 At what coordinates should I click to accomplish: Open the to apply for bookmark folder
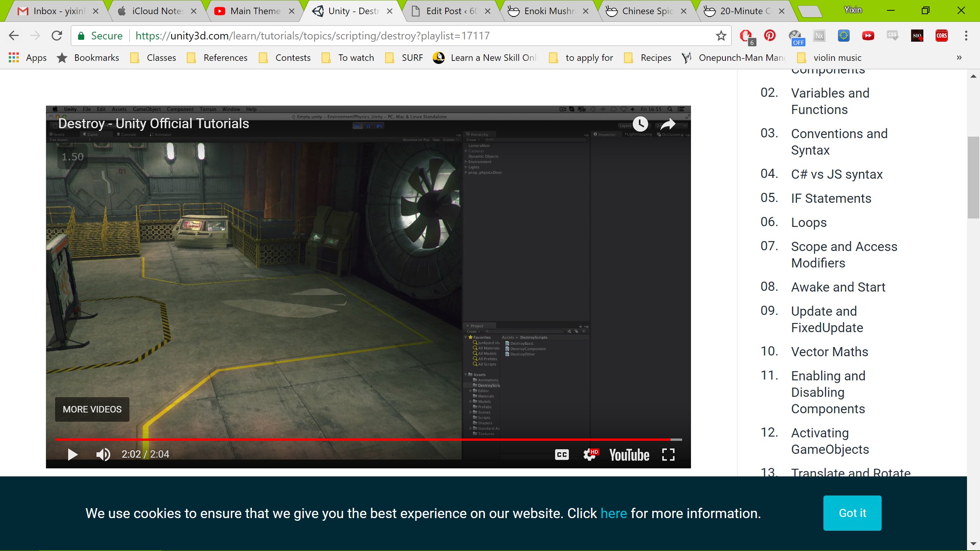point(581,58)
